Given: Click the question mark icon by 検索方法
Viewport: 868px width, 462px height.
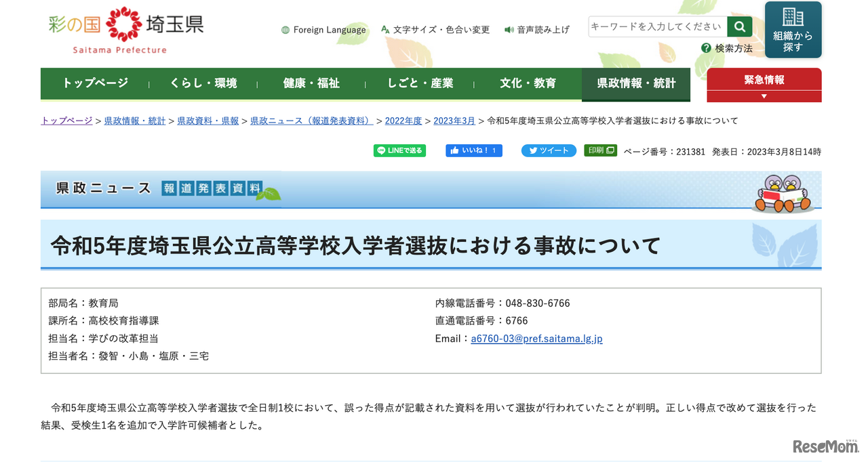Looking at the screenshot, I should coord(707,48).
